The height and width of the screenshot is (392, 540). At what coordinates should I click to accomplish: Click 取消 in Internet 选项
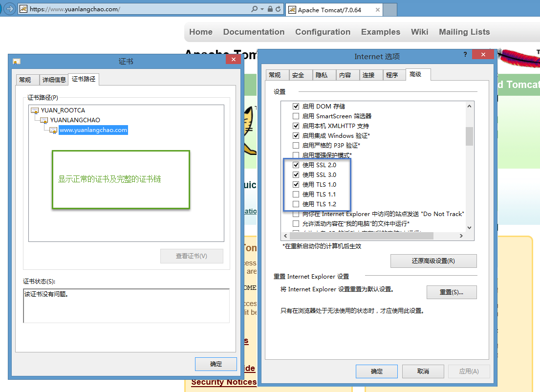click(423, 371)
